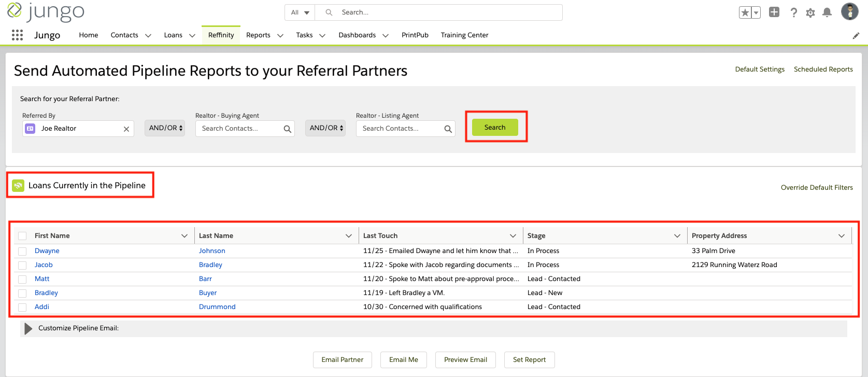868x377 pixels.
Task: Select all rows with header checkbox
Action: point(22,236)
